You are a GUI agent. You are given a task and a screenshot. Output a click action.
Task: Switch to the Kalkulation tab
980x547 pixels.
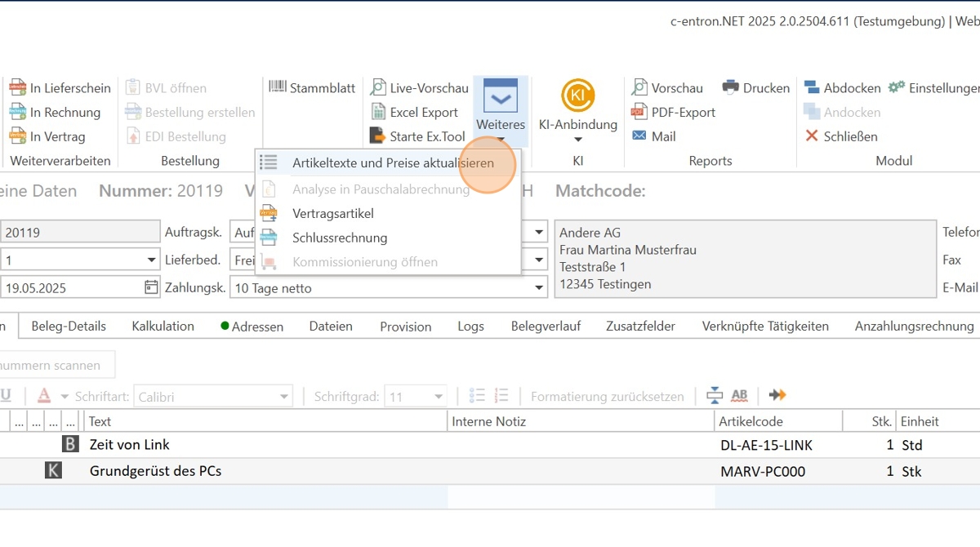pos(163,327)
